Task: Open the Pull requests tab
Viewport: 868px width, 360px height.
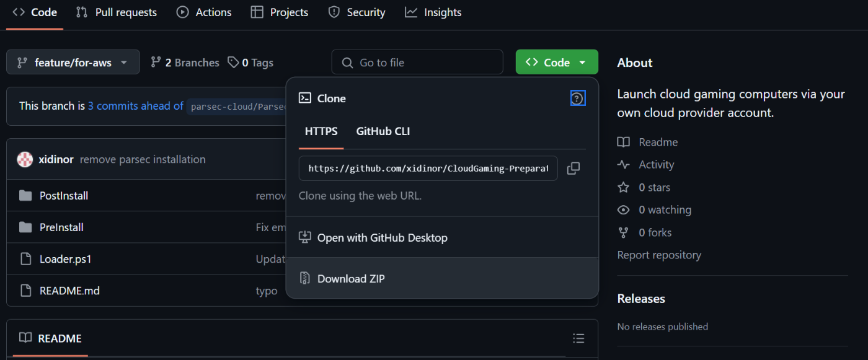Action: pyautogui.click(x=116, y=12)
